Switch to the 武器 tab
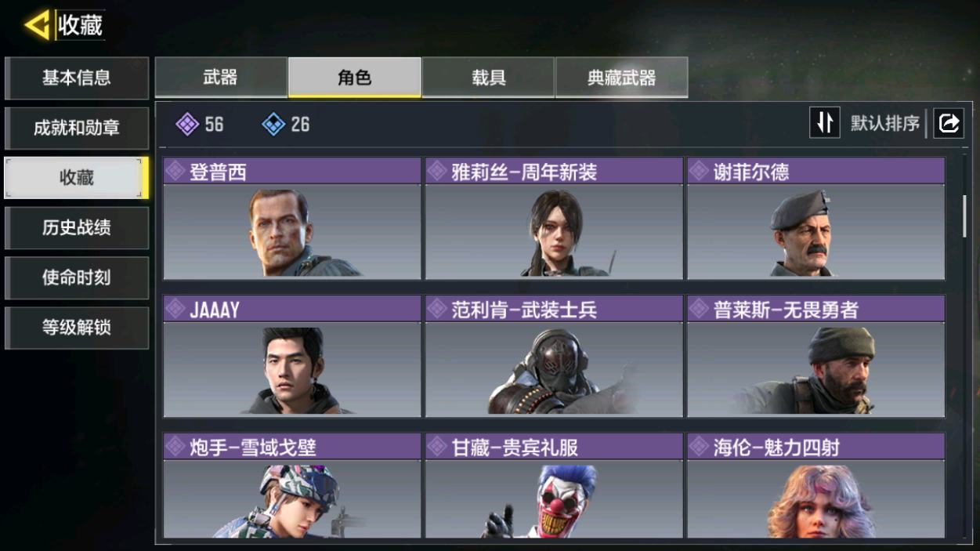Screen dimensions: 980x551 coord(221,78)
